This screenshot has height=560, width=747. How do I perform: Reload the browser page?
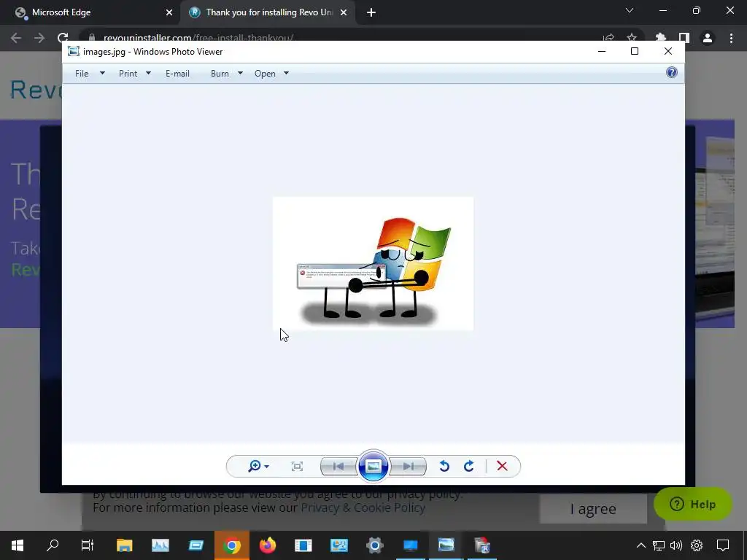[x=63, y=38]
